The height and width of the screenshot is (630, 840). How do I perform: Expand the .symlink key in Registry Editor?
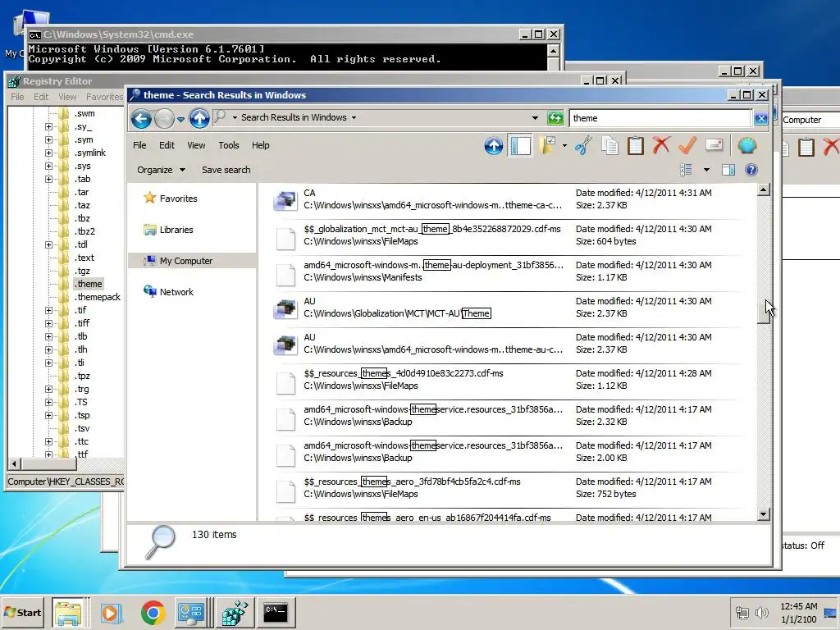[48, 153]
